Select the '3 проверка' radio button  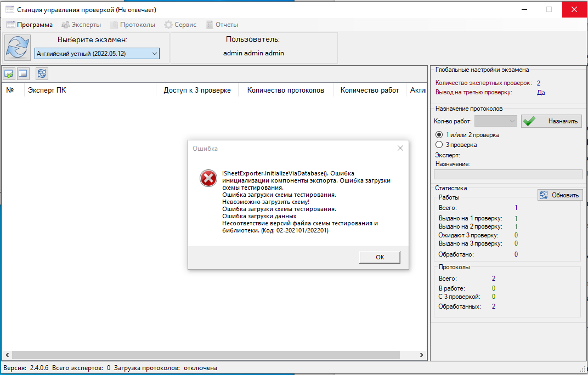point(439,145)
